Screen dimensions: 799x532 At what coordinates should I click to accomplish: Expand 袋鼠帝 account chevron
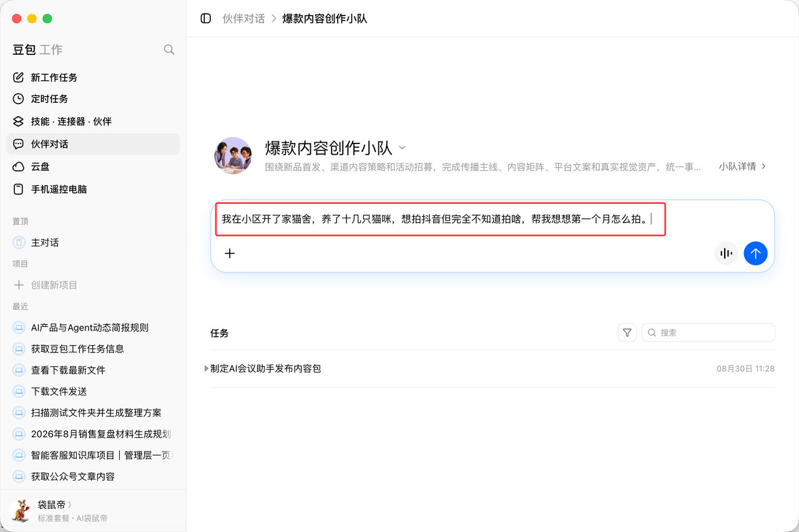pos(69,505)
